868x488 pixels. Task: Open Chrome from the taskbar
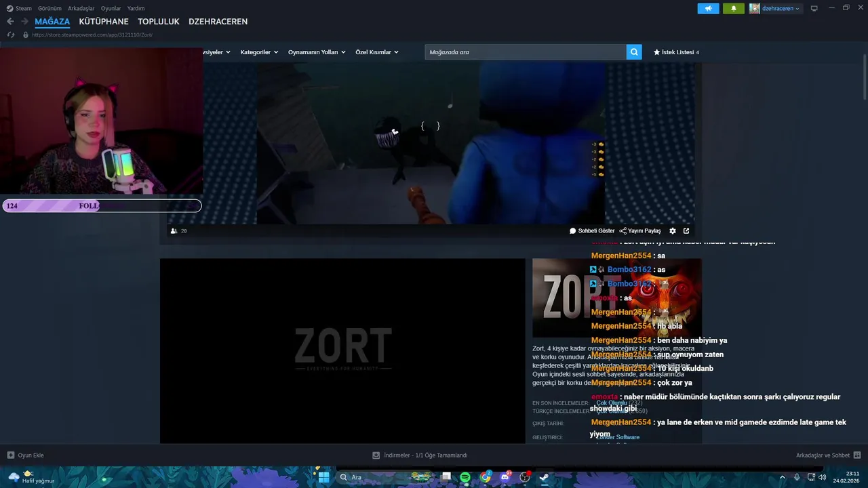(x=486, y=477)
